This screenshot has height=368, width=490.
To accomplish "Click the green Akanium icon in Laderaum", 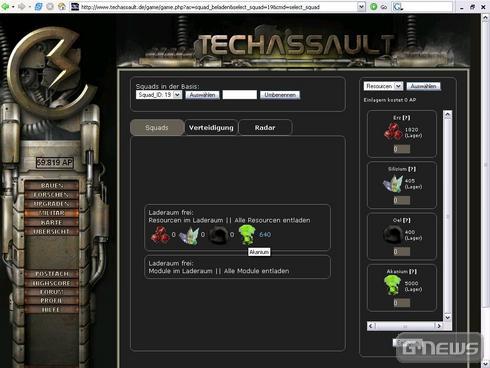I will click(247, 235).
